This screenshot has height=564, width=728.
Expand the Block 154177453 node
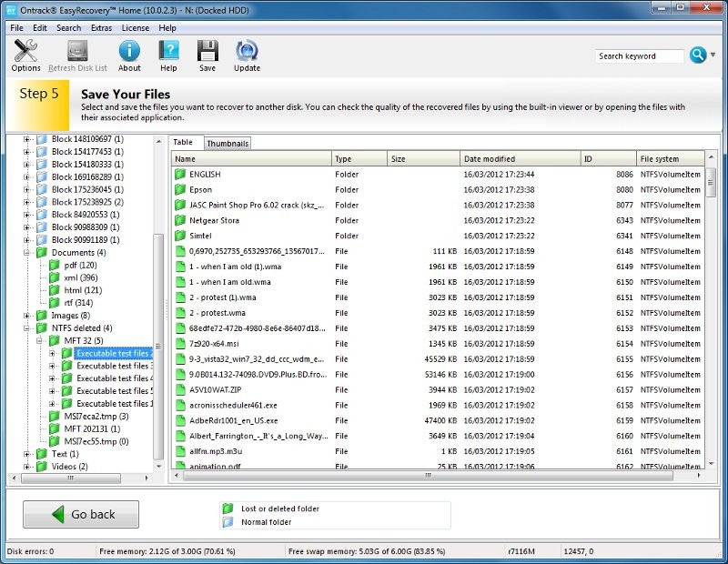point(27,151)
